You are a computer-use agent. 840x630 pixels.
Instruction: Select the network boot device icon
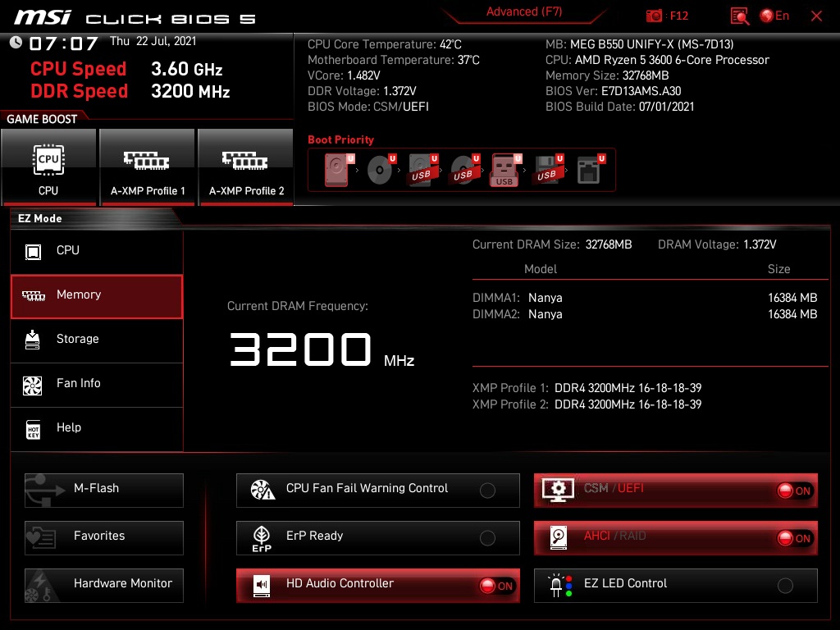click(591, 170)
